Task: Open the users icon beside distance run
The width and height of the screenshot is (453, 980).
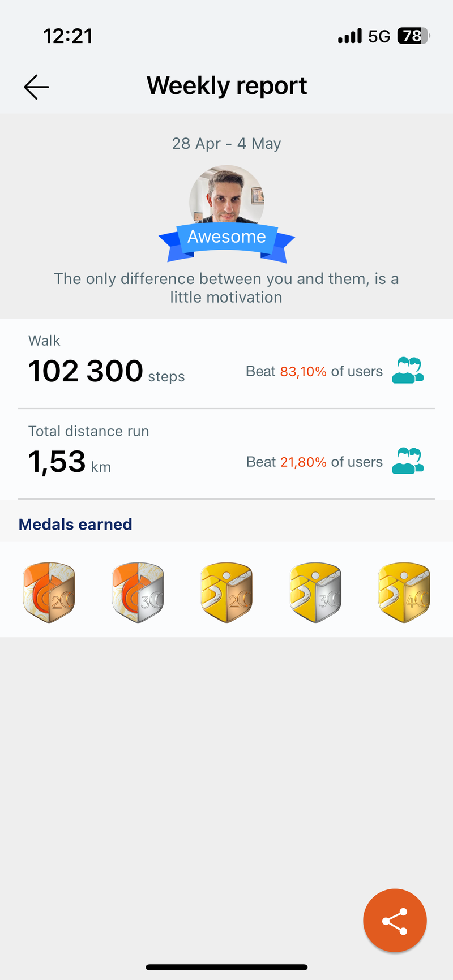Action: point(408,461)
